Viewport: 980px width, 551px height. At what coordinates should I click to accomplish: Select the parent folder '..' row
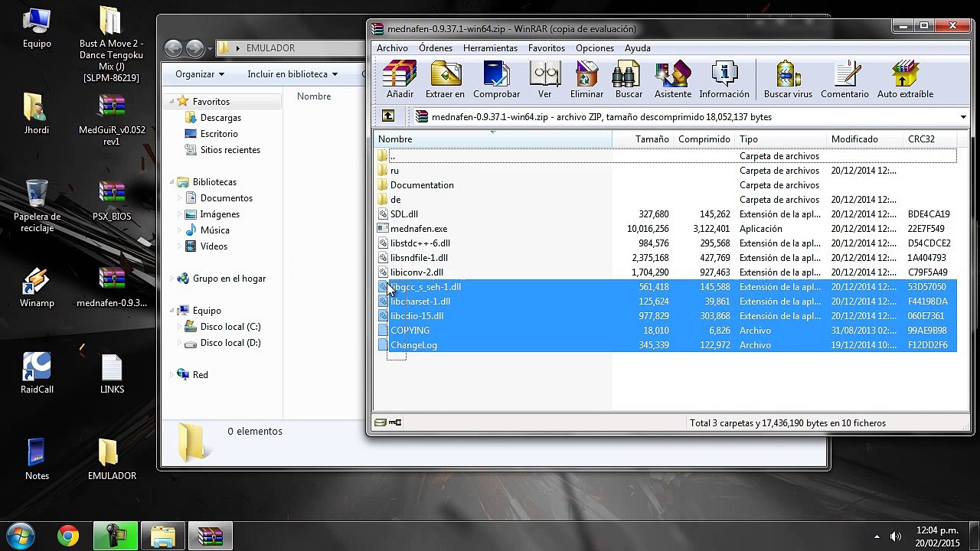(x=665, y=155)
